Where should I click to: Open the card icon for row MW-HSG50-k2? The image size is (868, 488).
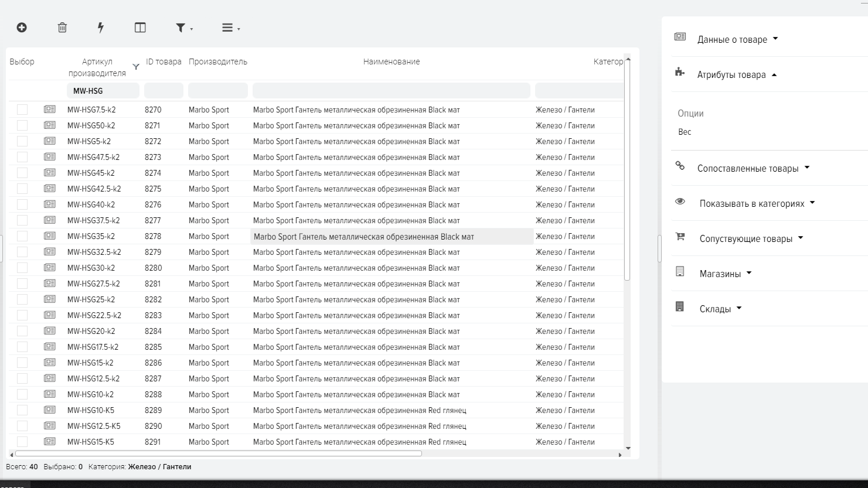tap(50, 125)
